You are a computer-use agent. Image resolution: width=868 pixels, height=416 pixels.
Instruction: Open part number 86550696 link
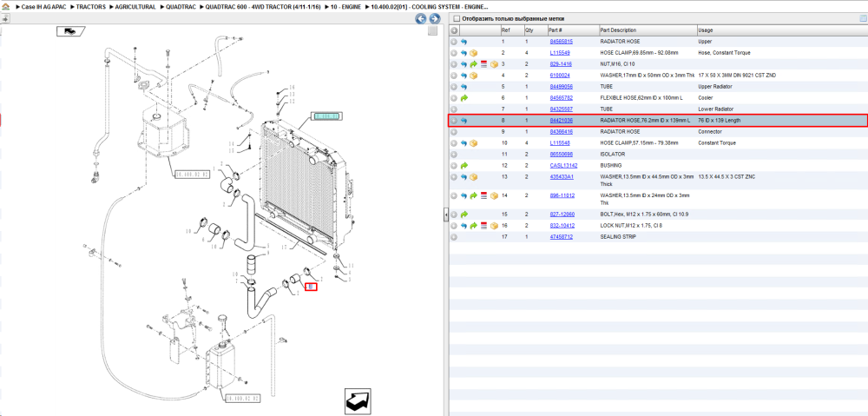pos(561,155)
